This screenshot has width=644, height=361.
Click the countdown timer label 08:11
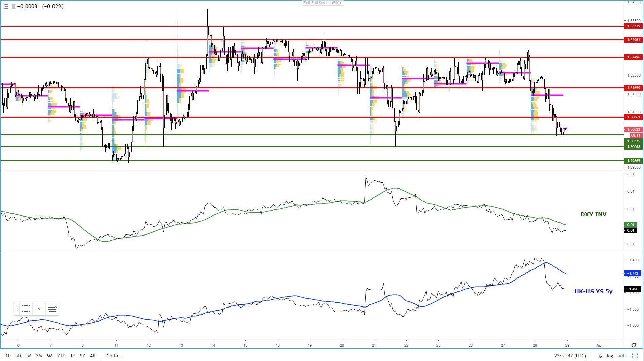(636, 135)
